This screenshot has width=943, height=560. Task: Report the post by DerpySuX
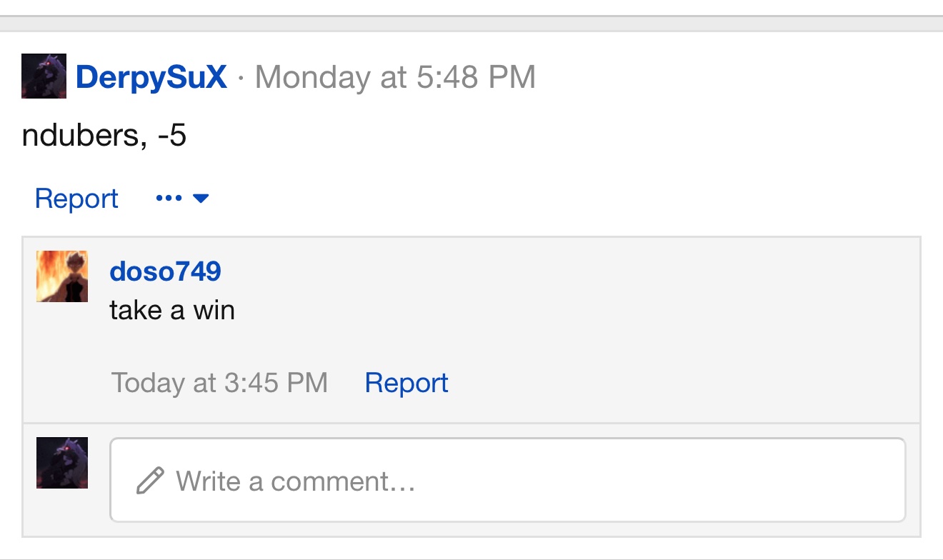pyautogui.click(x=76, y=199)
